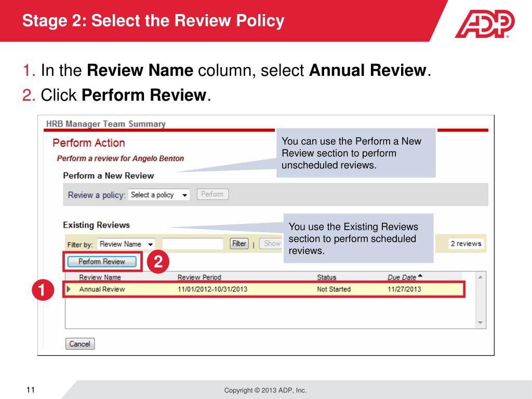Sort by the Due Date column header
The height and width of the screenshot is (399, 532).
pyautogui.click(x=402, y=277)
